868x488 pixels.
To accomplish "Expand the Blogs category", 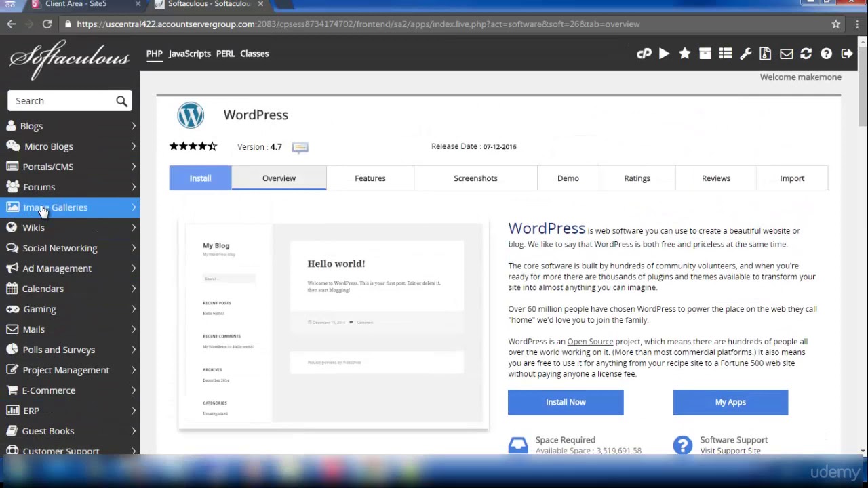I will click(x=70, y=126).
